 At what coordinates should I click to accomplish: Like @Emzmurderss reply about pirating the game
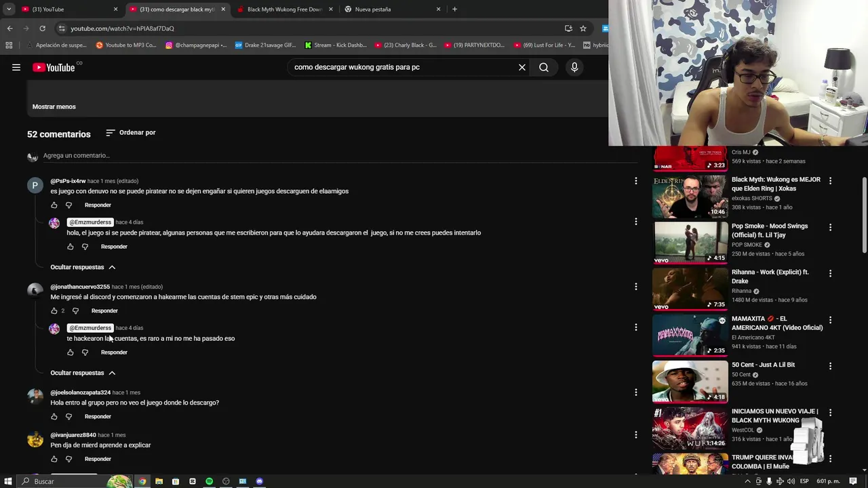pyautogui.click(x=71, y=247)
